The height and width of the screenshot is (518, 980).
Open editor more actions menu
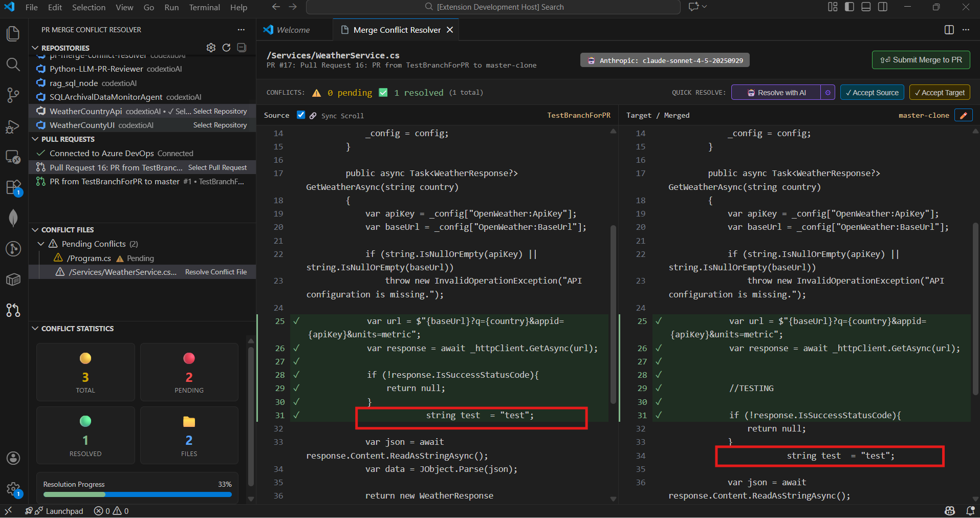tap(966, 30)
